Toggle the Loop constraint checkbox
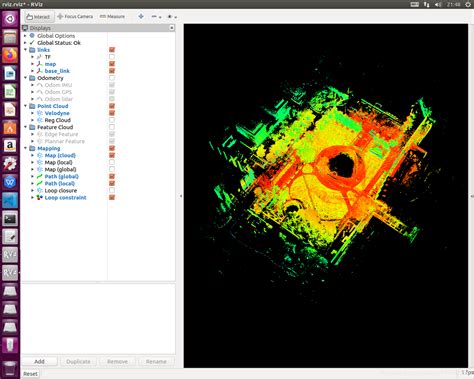This screenshot has height=379, width=474. [x=112, y=197]
